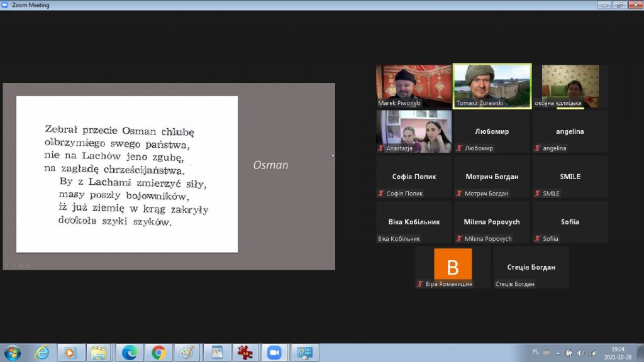644x362 pixels.
Task: Open Windows Media Player taskbar icon
Action: (x=70, y=353)
